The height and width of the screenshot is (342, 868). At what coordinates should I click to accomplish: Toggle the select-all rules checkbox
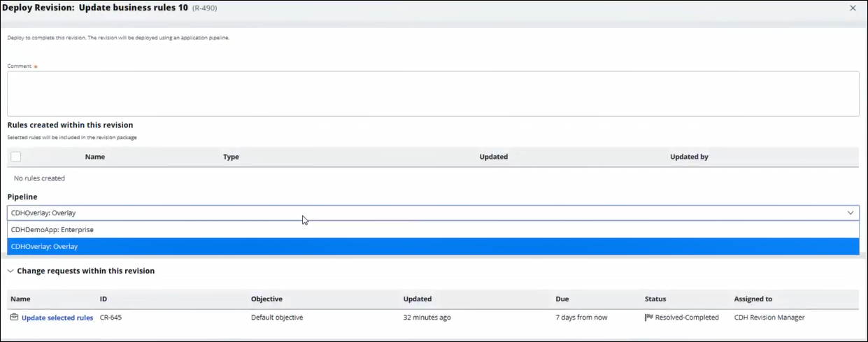click(16, 157)
